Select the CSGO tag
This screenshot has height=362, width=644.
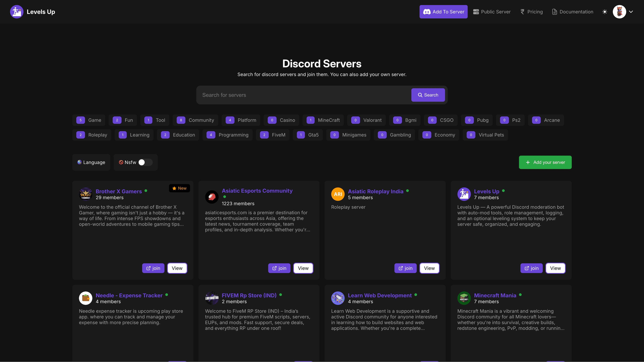pyautogui.click(x=441, y=120)
